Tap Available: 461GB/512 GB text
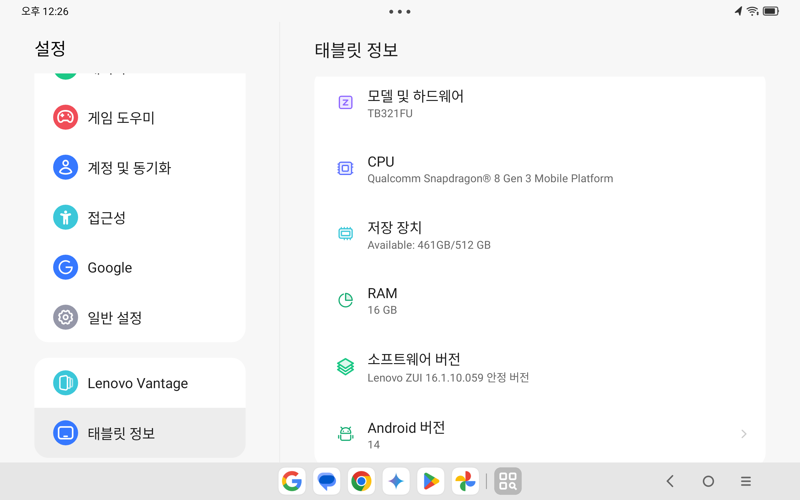Screen dimensions: 800x500 [x=429, y=245]
